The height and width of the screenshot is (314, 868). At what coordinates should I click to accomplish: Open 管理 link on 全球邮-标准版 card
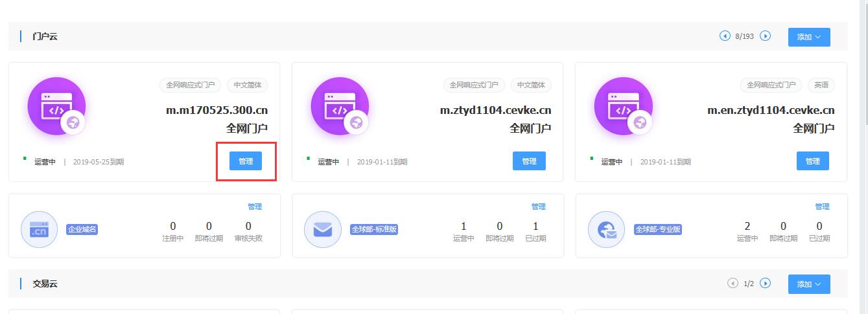point(538,207)
